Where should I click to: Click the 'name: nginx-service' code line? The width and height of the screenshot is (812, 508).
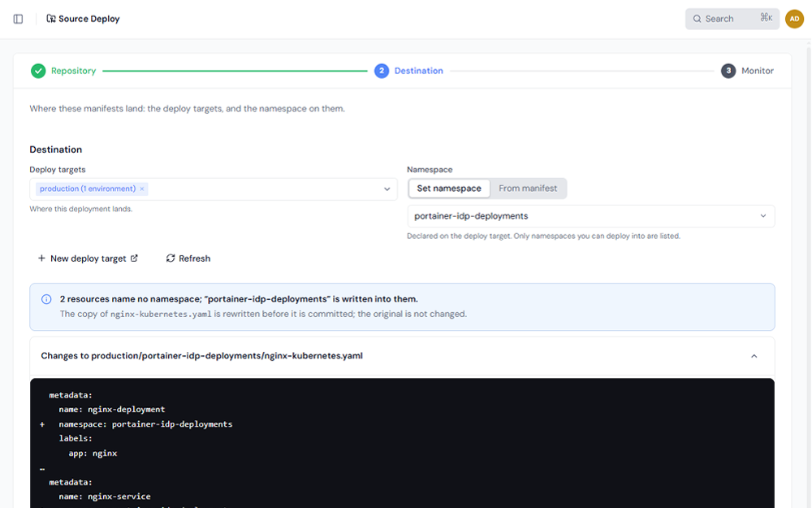(105, 497)
